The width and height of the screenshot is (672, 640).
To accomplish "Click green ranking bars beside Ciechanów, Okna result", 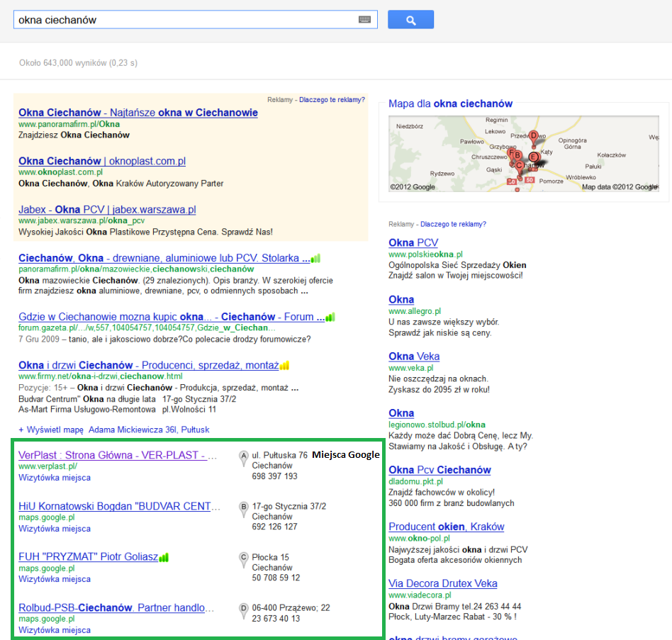I will click(x=316, y=258).
